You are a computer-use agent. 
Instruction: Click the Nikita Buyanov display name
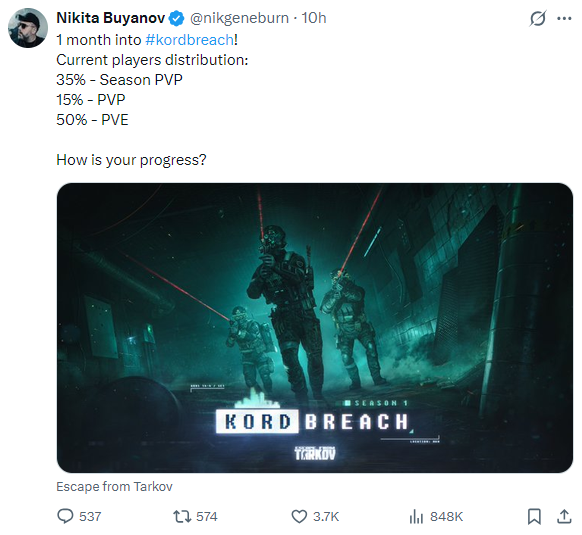pos(111,18)
